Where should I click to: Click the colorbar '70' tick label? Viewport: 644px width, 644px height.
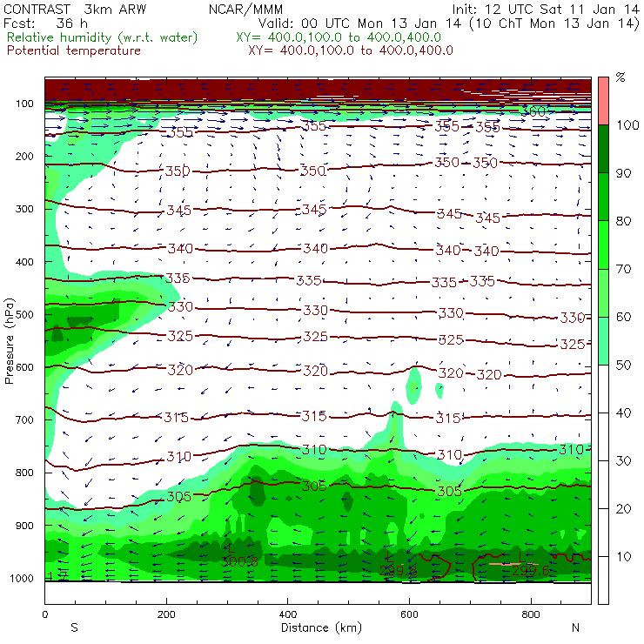(623, 269)
